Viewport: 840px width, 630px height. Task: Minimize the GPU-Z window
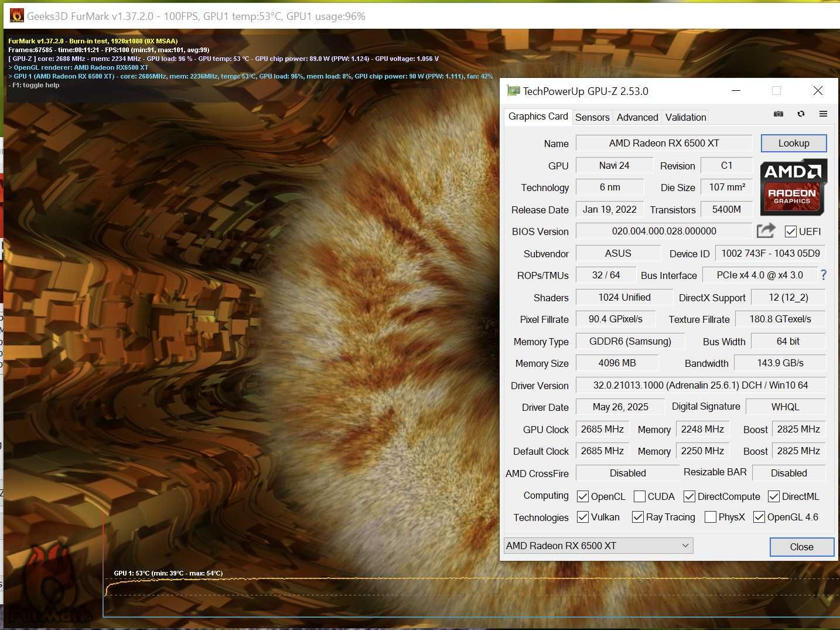point(736,91)
